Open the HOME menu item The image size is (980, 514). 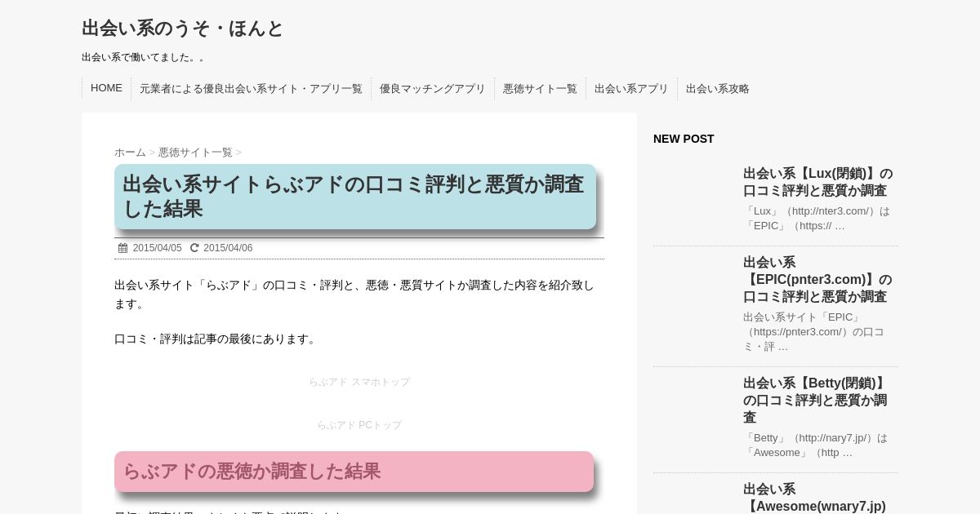(106, 88)
